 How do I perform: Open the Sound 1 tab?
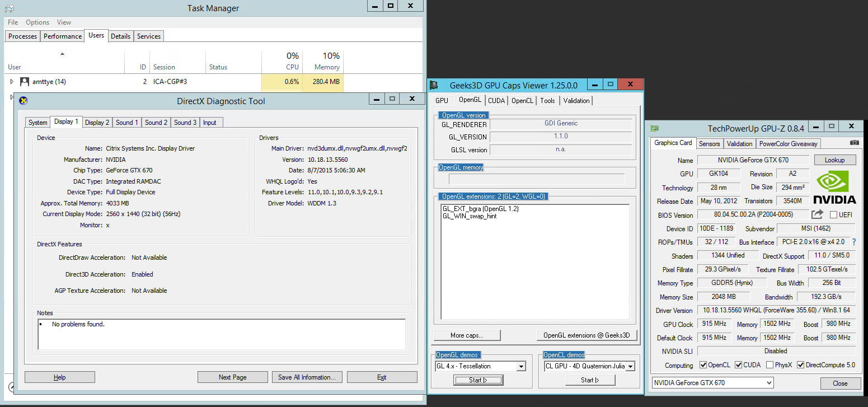tap(127, 123)
